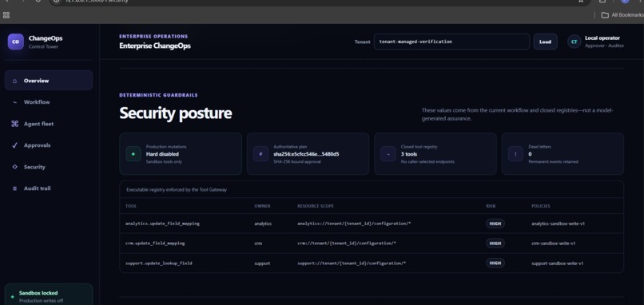
Task: Click the Load tenant button
Action: pos(545,42)
